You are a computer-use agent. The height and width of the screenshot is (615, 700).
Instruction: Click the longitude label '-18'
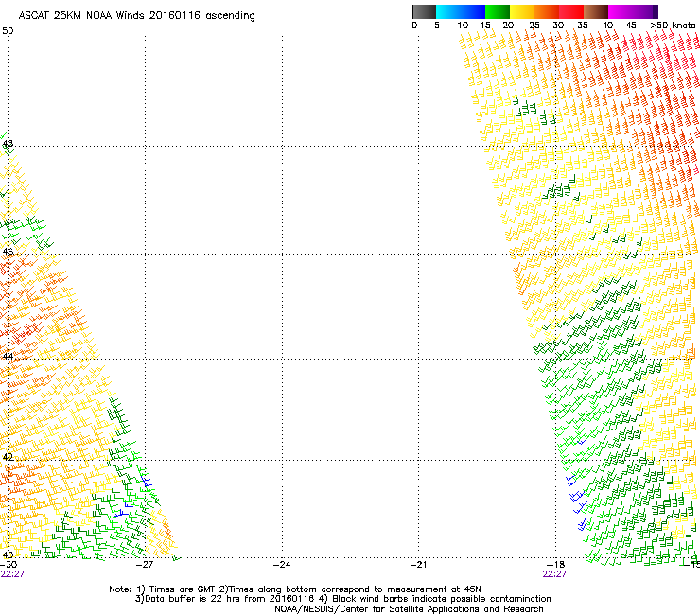click(556, 565)
